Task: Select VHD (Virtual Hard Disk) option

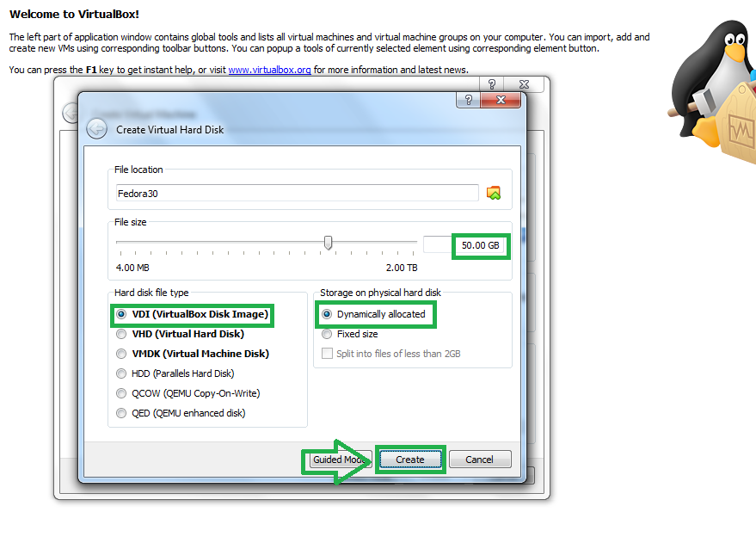Action: coord(181,334)
